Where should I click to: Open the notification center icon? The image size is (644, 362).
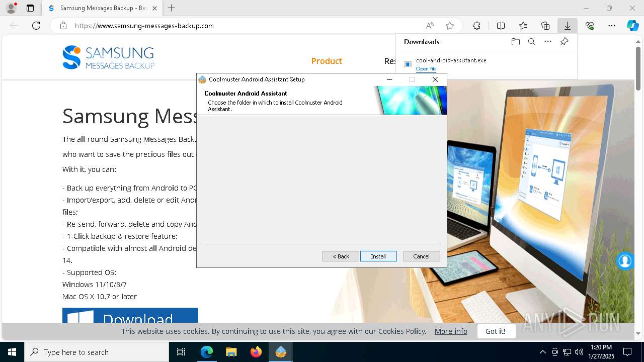coord(627,352)
